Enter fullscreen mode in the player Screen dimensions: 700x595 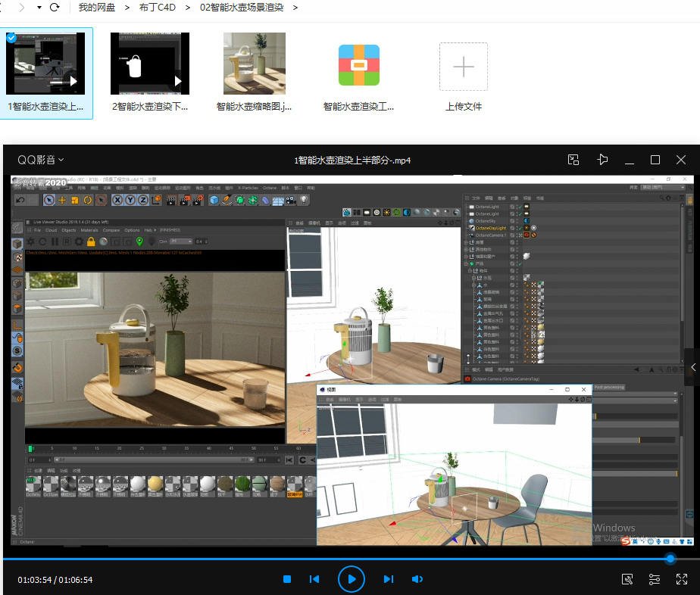click(x=683, y=579)
